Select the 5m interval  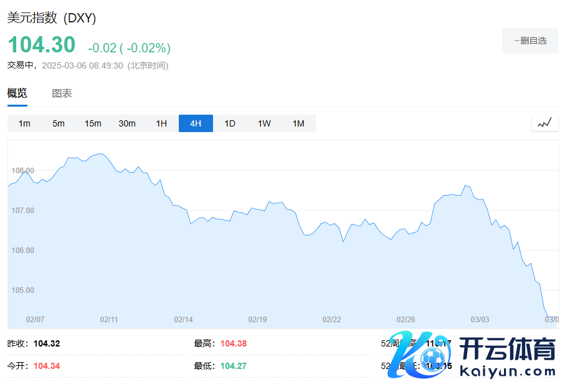click(59, 123)
